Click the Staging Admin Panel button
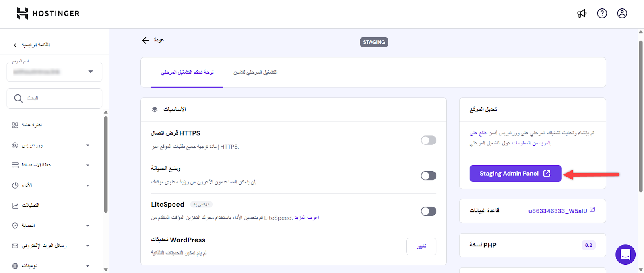The height and width of the screenshot is (273, 644). pyautogui.click(x=515, y=174)
